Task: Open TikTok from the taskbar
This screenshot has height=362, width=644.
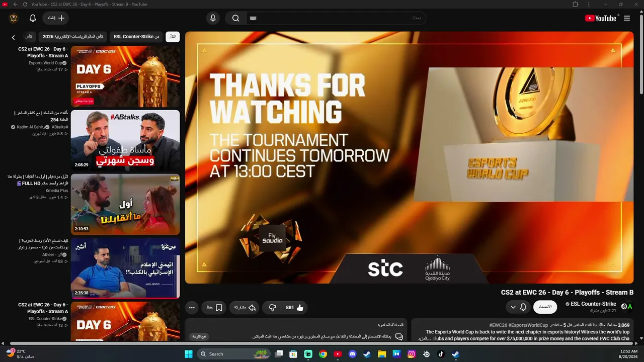Action: [441, 354]
